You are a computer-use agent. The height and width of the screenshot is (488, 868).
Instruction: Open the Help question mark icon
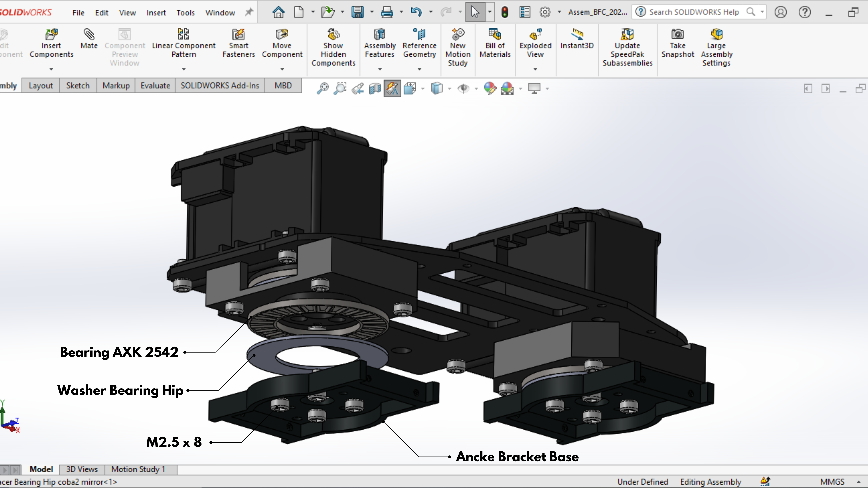click(805, 12)
